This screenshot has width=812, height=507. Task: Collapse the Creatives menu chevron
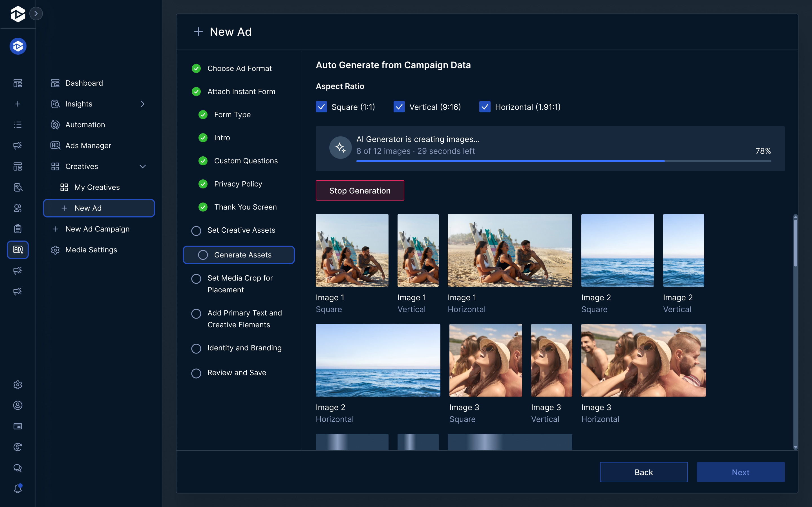[143, 166]
